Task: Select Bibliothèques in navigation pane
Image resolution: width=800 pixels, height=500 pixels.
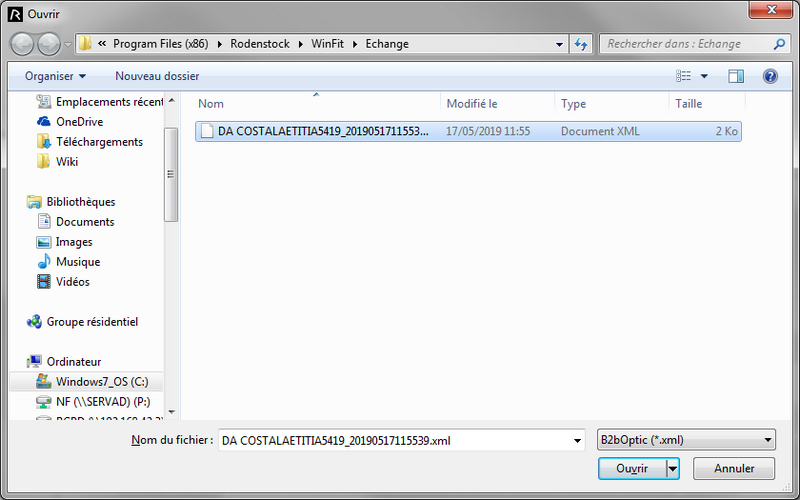Action: [71, 202]
